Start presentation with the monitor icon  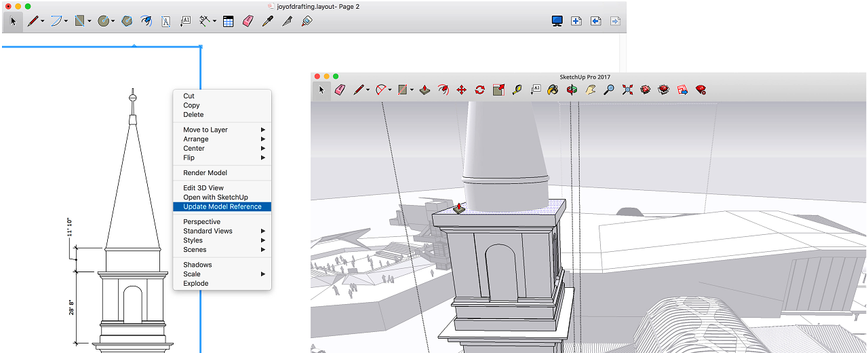[x=557, y=21]
